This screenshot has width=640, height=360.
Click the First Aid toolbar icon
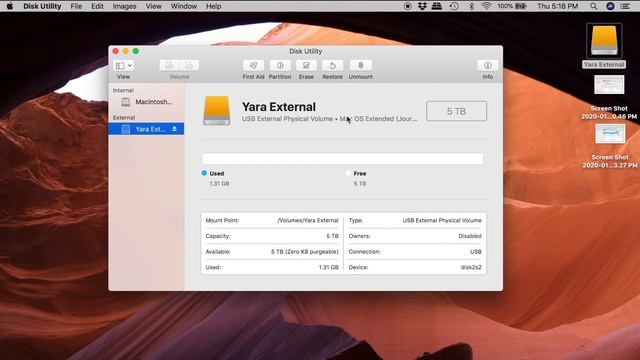pos(253,65)
